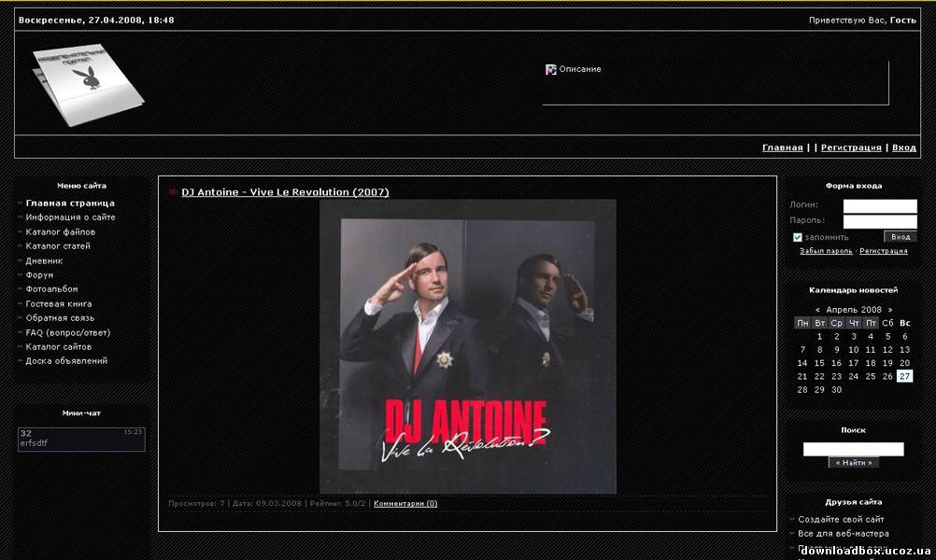The image size is (936, 560).
Task: Open Гостевая книга menu item
Action: click(59, 303)
